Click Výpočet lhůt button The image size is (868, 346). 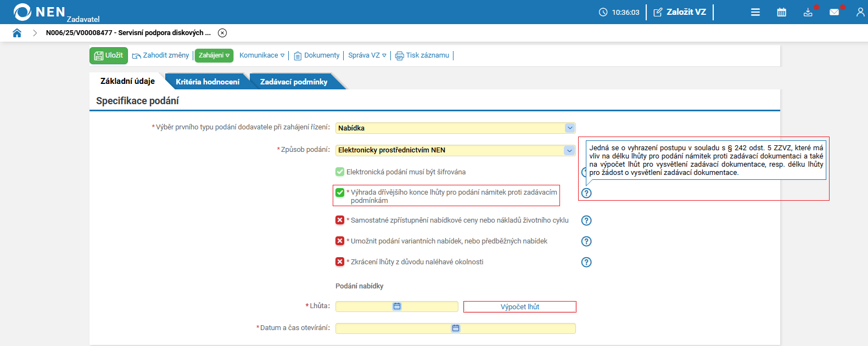click(520, 307)
